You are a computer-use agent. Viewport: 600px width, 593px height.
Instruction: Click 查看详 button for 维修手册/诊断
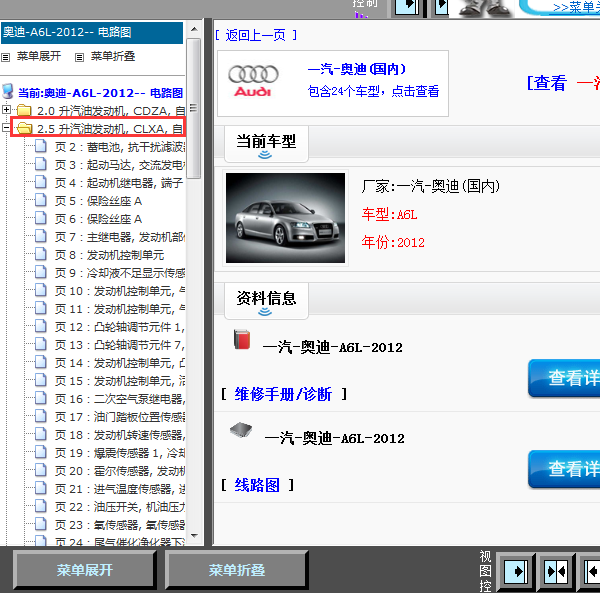click(564, 378)
